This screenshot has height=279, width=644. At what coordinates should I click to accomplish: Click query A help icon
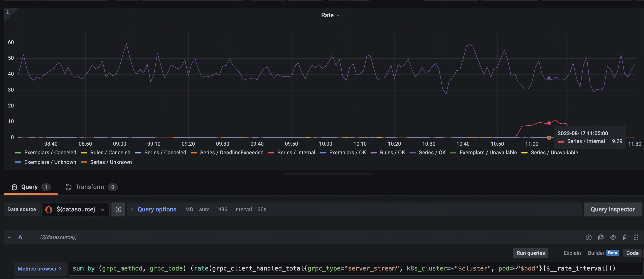(x=588, y=237)
